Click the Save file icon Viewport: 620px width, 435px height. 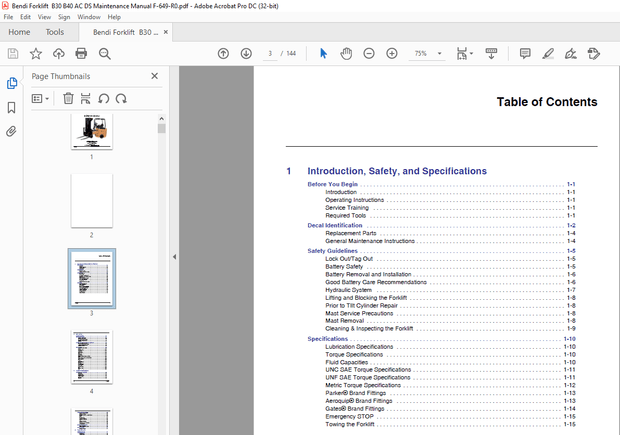point(13,53)
